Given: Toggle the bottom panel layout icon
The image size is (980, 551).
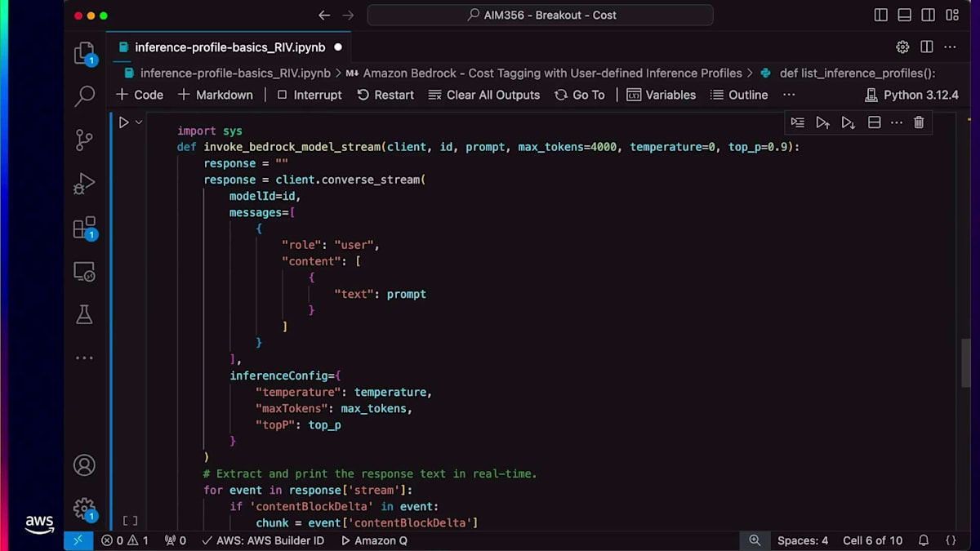Looking at the screenshot, I should (x=904, y=15).
